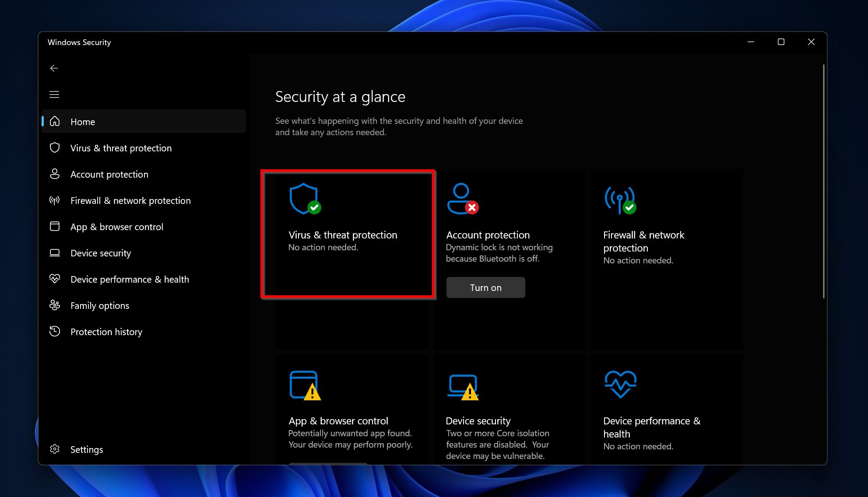Navigate back using the back arrow
Image resolution: width=868 pixels, height=497 pixels.
(54, 67)
